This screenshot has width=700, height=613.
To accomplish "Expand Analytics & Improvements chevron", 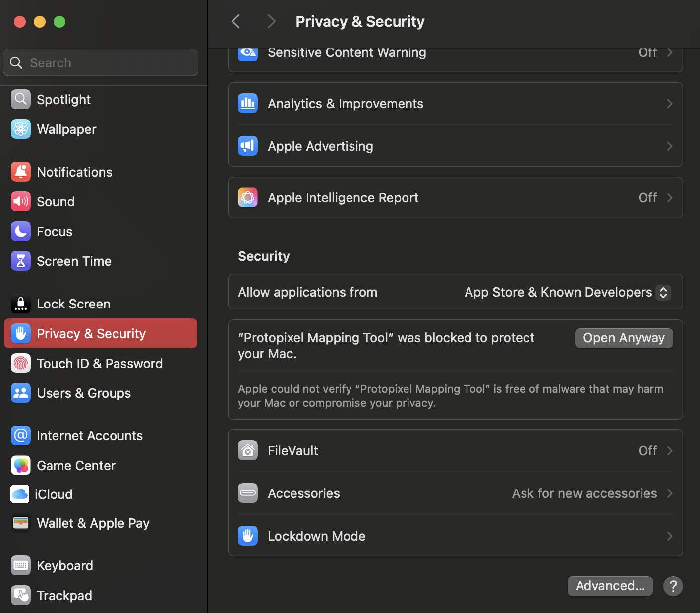I will 670,104.
